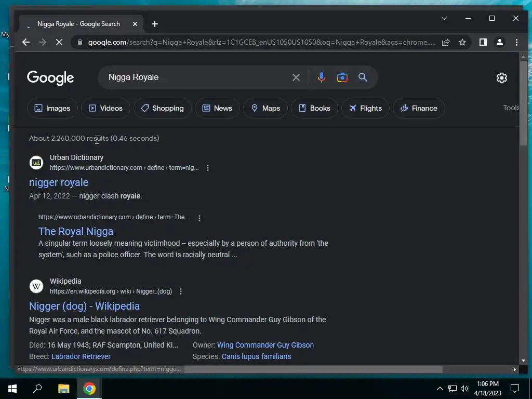Stop loading the page
This screenshot has height=399, width=532.
59,42
